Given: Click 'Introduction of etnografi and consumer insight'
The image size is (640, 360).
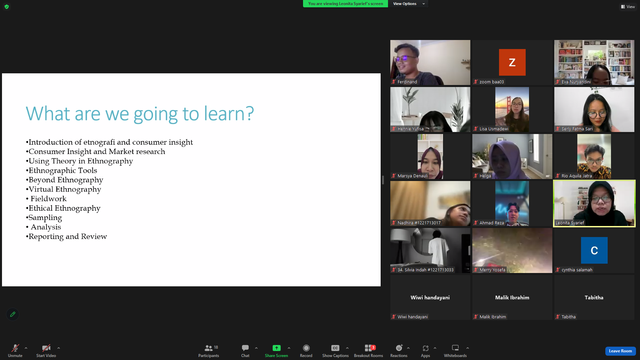Looking at the screenshot, I should pyautogui.click(x=111, y=142).
